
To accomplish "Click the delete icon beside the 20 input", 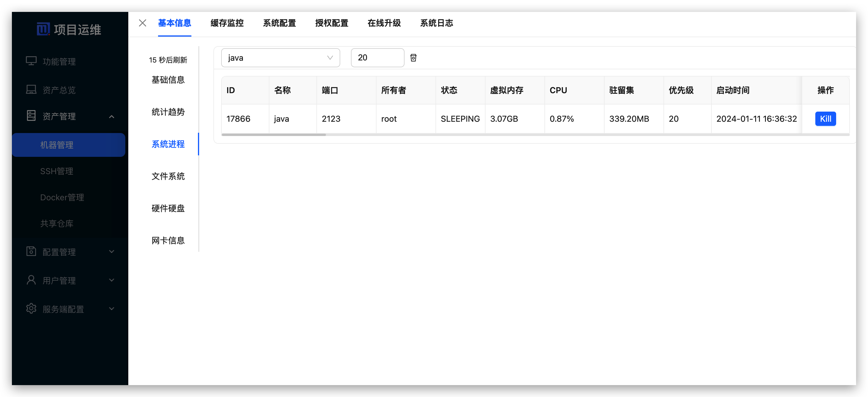I will click(x=413, y=58).
